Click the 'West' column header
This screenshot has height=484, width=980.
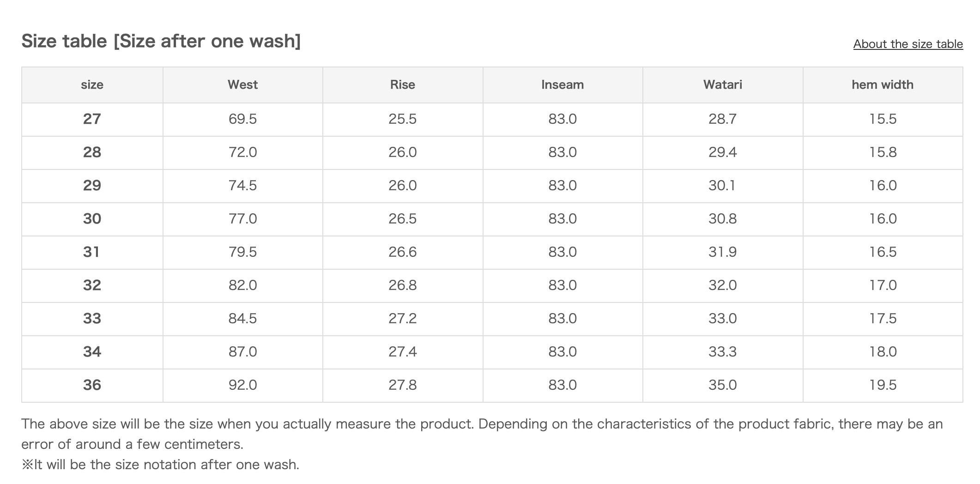tap(242, 85)
